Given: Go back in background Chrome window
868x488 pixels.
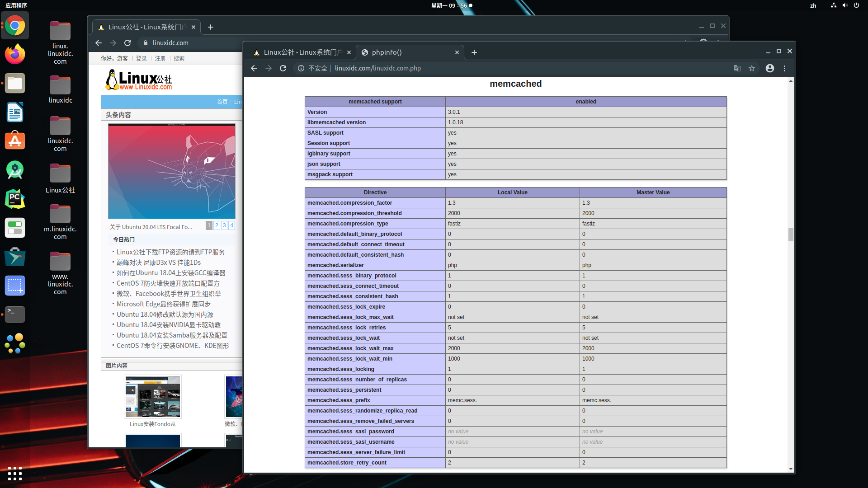Looking at the screenshot, I should (x=99, y=43).
